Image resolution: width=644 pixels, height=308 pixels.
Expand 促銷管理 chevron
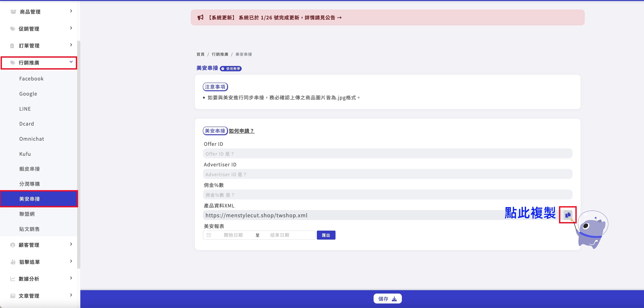[71, 28]
